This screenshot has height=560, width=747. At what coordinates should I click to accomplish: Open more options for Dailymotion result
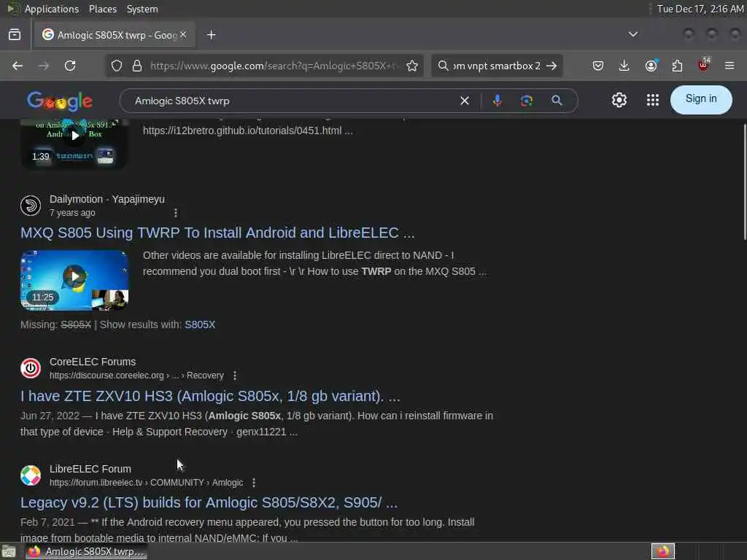pos(176,213)
